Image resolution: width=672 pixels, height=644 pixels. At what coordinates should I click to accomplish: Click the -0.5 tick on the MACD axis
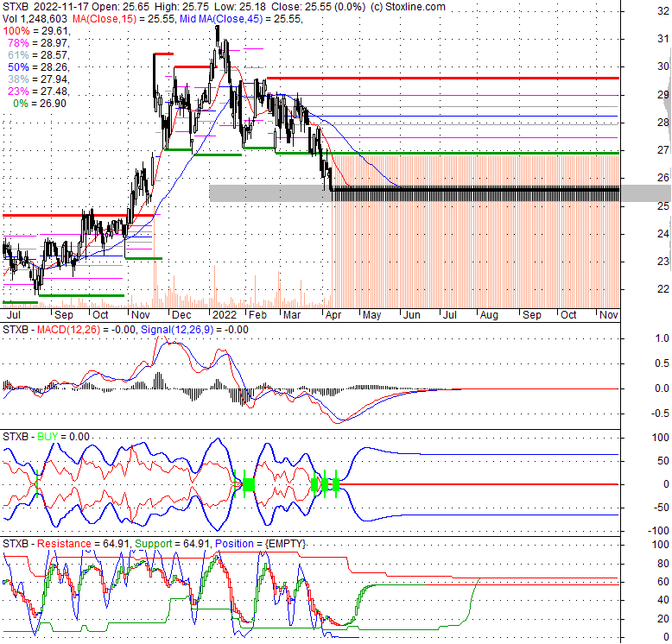click(x=661, y=414)
